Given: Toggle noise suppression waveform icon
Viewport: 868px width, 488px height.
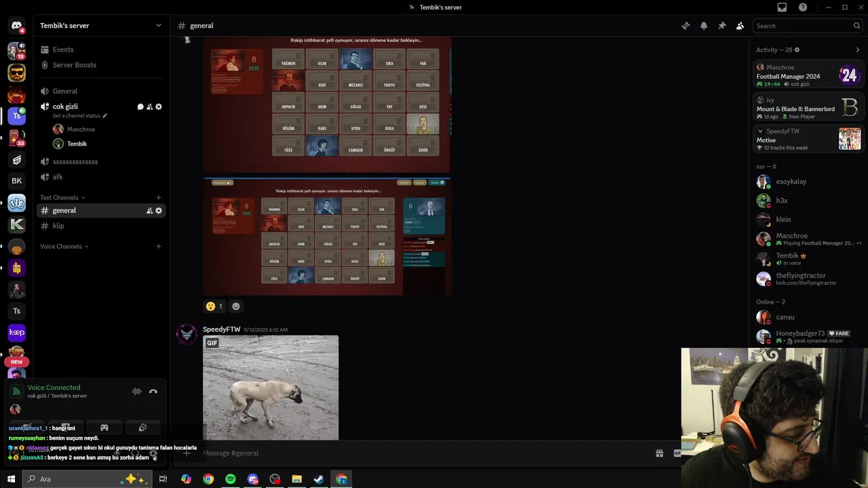Looking at the screenshot, I should [x=137, y=391].
